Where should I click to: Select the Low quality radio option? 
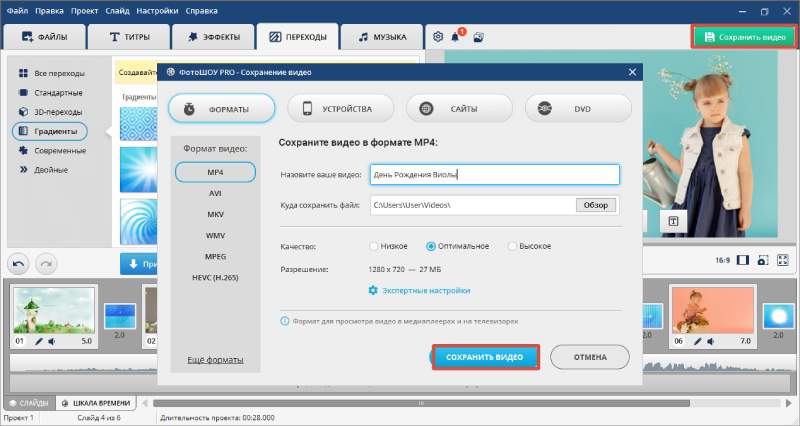click(373, 246)
